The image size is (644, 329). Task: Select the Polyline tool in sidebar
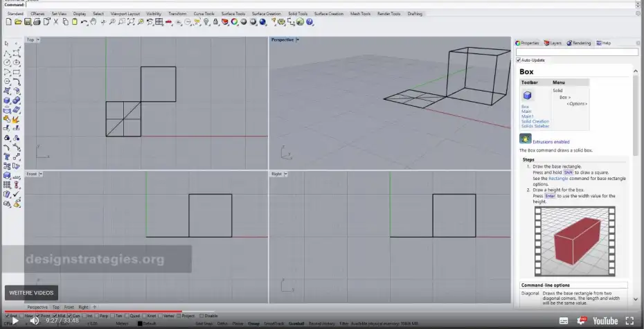(7, 53)
